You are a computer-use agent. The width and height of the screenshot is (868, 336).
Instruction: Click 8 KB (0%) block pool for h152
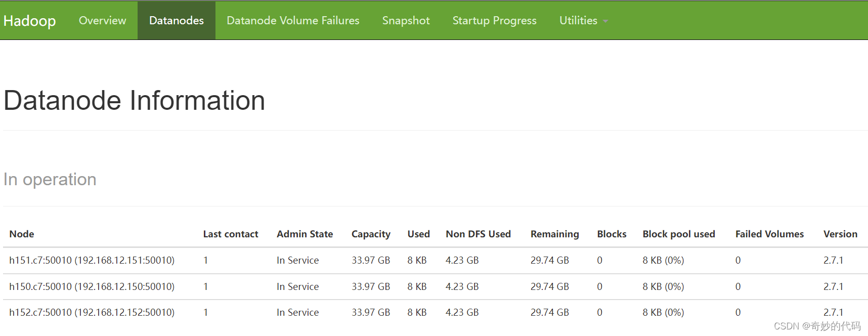(x=663, y=312)
